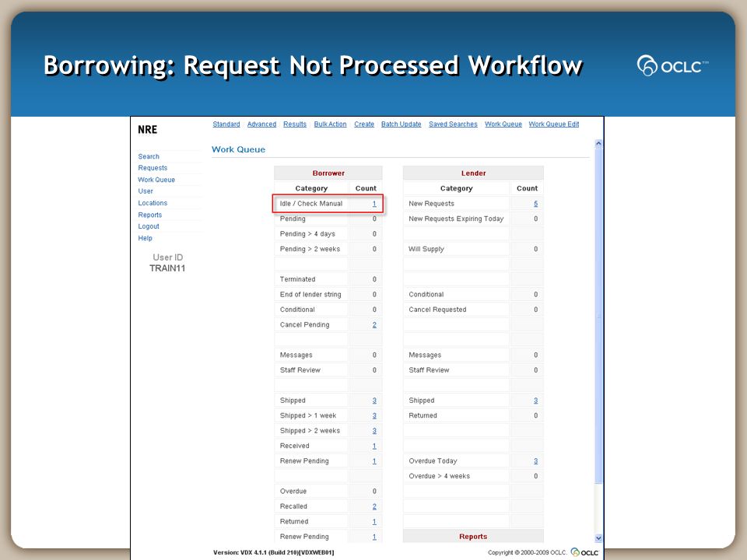Open Reports in the sidebar
The width and height of the screenshot is (747, 560).
tap(149, 215)
